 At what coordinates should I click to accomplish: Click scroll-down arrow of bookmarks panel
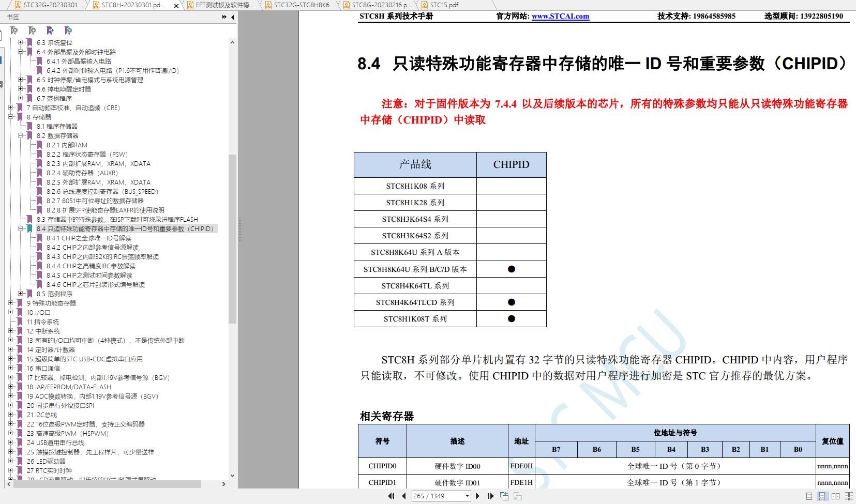(232, 476)
